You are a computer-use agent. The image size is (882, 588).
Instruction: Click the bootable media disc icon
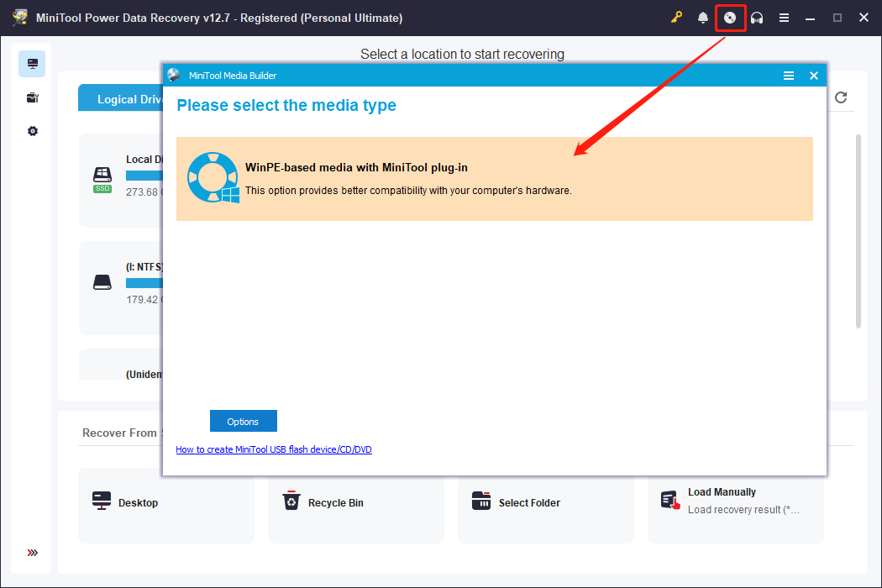click(730, 17)
